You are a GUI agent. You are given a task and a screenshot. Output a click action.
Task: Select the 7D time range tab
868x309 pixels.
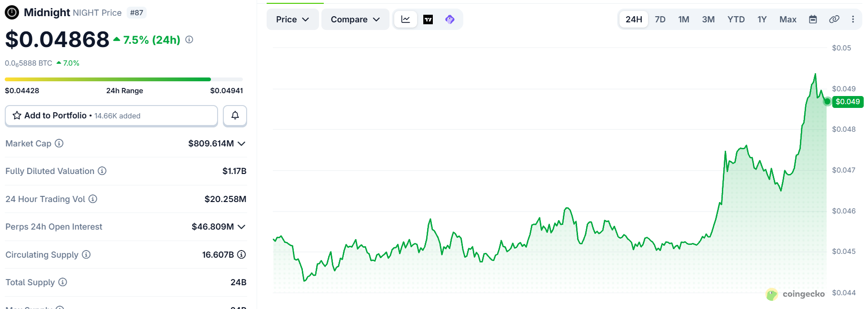(660, 19)
